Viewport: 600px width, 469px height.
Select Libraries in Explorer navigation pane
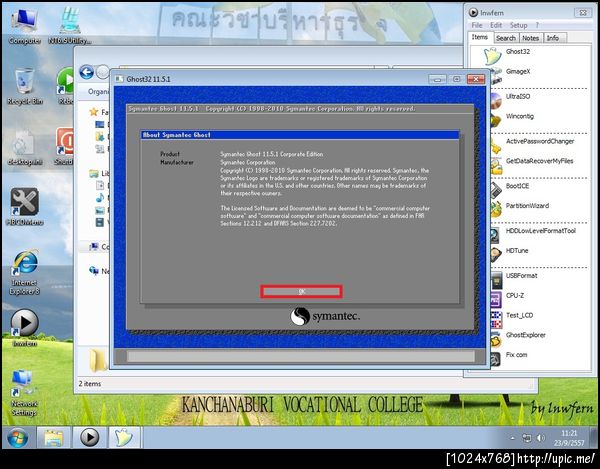point(99,173)
